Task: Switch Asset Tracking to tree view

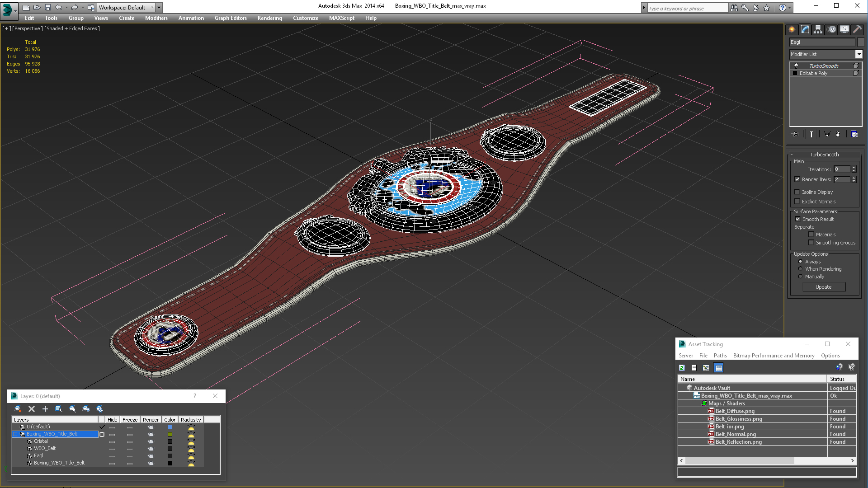Action: pos(706,368)
